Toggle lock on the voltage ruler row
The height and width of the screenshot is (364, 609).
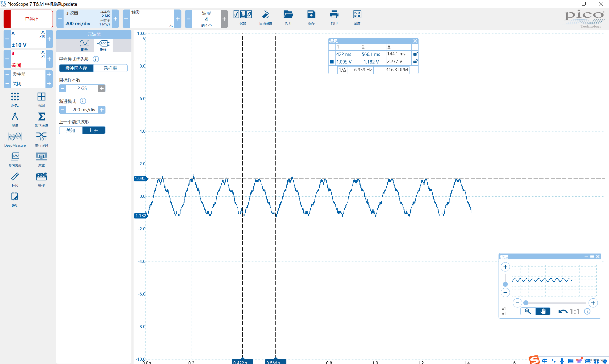(415, 62)
